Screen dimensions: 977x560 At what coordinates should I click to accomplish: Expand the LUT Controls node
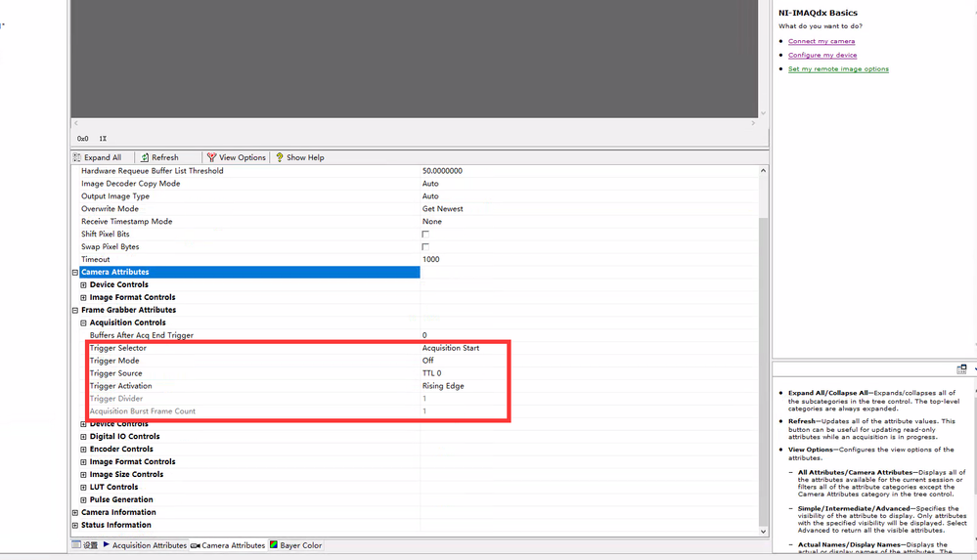[x=83, y=487]
